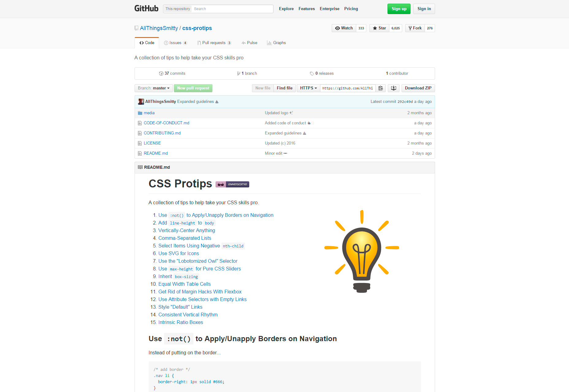Open the Issues tab
The width and height of the screenshot is (569, 392).
point(176,43)
